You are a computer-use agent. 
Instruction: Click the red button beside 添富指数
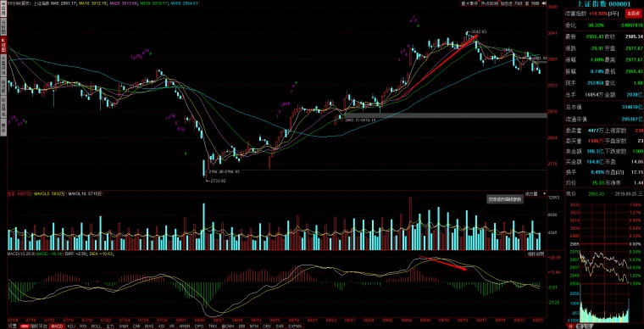(632, 14)
